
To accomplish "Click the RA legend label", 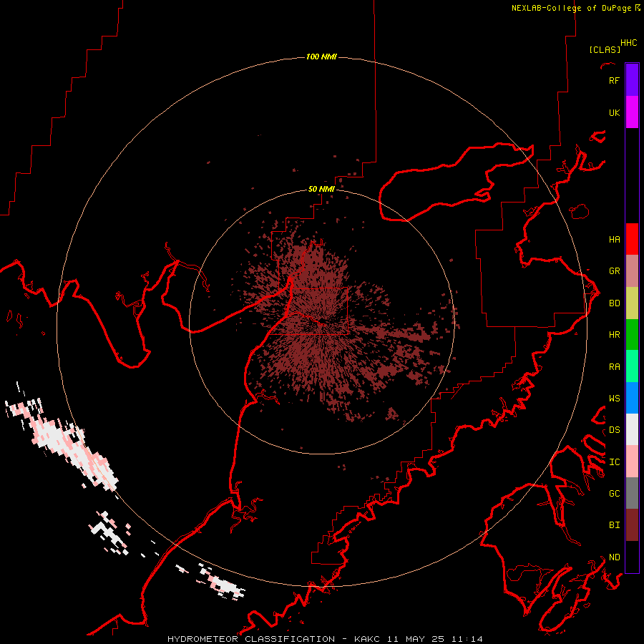I will 614,366.
